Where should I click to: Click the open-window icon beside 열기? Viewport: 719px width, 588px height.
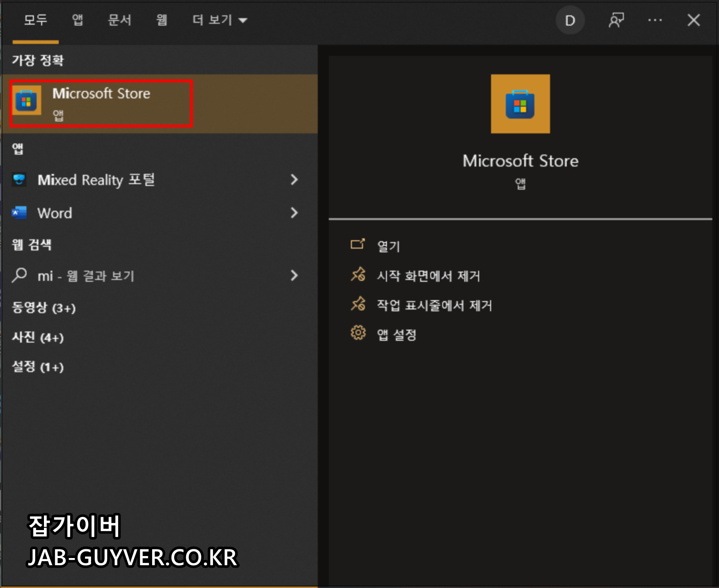pyautogui.click(x=358, y=244)
